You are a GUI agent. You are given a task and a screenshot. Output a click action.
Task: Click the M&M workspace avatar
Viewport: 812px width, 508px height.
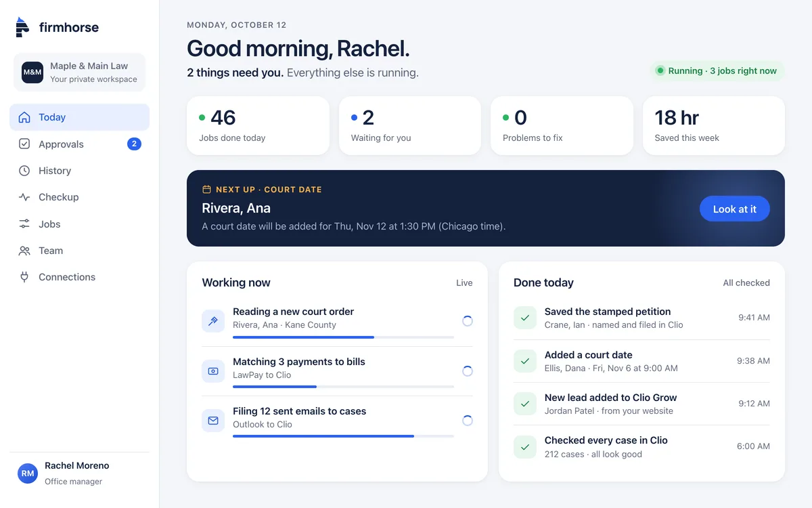tap(32, 72)
